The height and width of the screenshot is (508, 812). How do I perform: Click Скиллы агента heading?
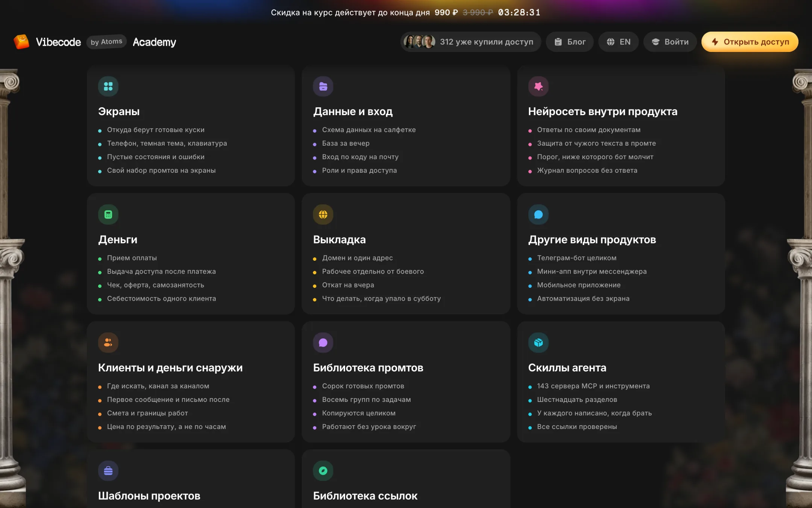(x=567, y=368)
